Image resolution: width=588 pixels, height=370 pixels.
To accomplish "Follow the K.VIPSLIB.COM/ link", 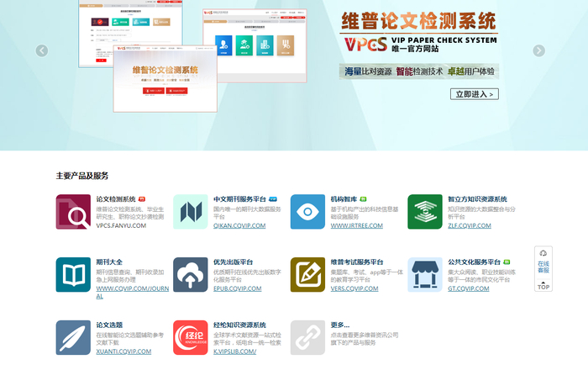I will pos(234,351).
